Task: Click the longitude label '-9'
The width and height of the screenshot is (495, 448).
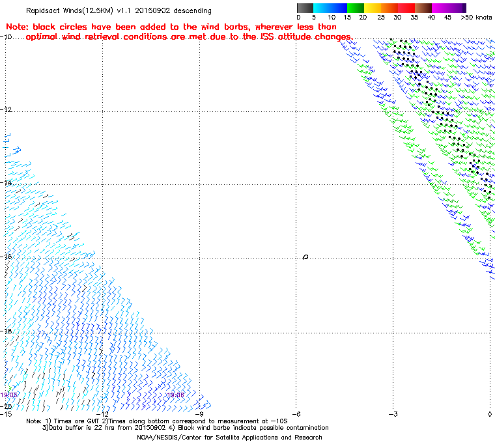Action: pyautogui.click(x=199, y=414)
